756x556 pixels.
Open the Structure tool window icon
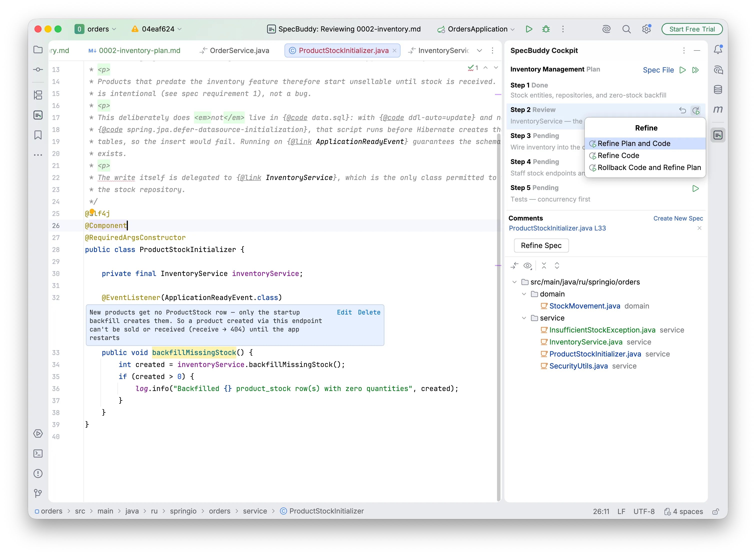point(38,95)
